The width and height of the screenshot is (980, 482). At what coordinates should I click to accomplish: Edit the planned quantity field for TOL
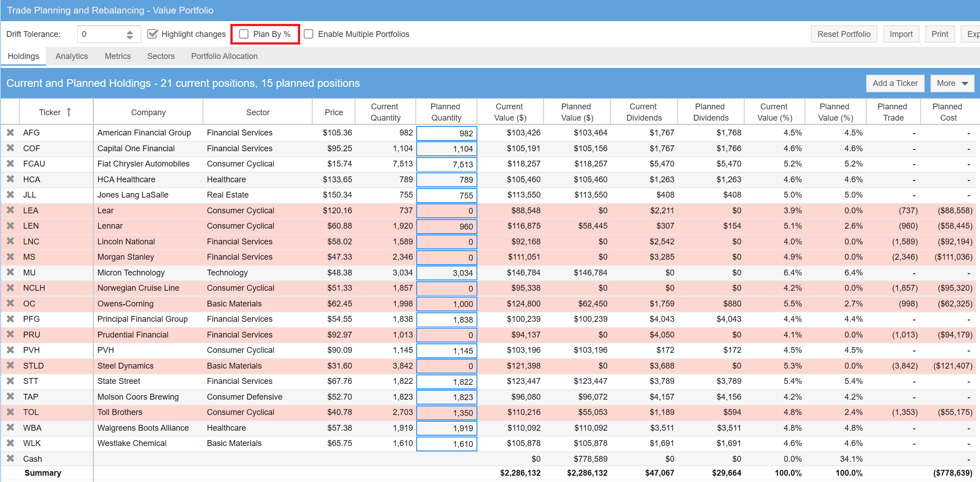point(447,413)
